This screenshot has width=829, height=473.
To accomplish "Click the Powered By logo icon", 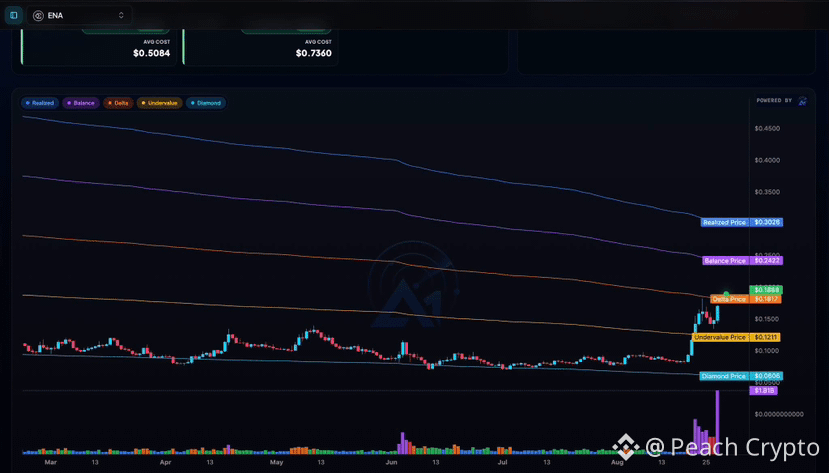I will [x=803, y=101].
